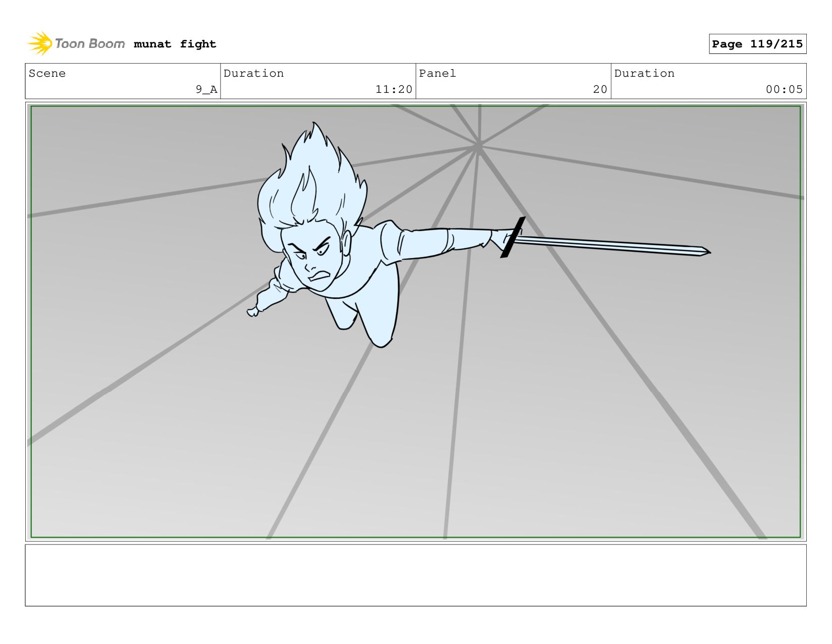
Task: Click the panel number '20'
Action: click(x=600, y=89)
